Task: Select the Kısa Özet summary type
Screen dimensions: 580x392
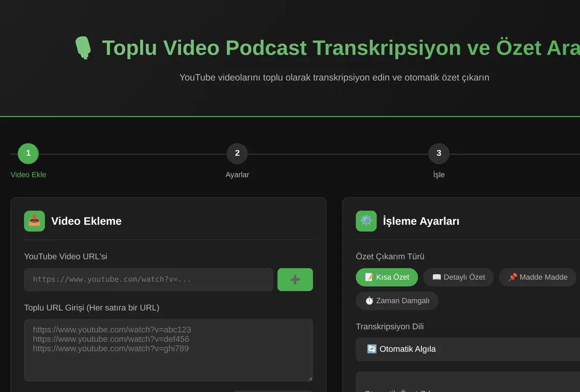Action: (x=387, y=277)
